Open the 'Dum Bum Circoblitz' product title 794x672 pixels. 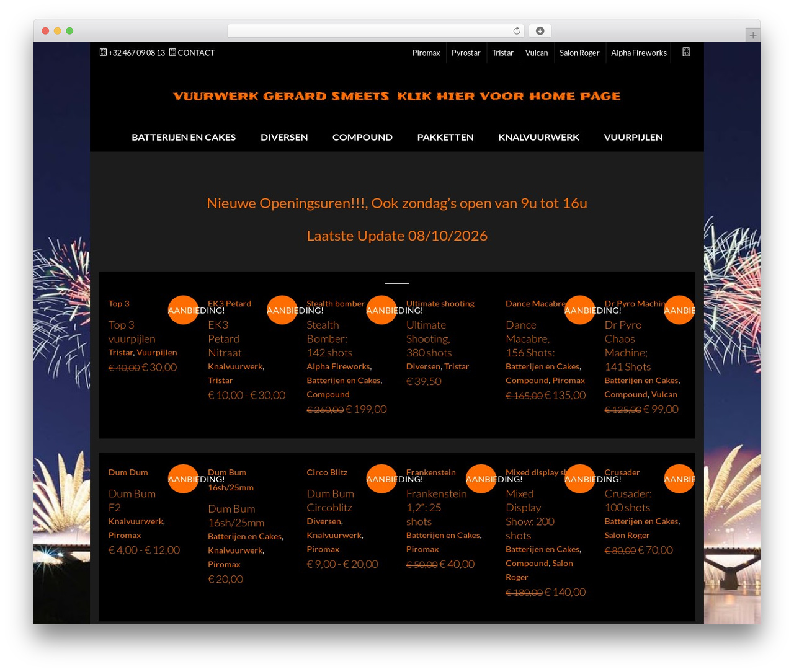pos(331,500)
